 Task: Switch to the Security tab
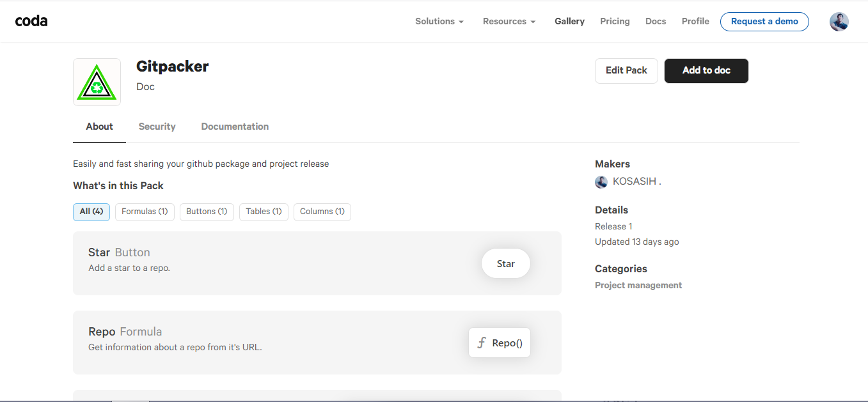coord(157,127)
